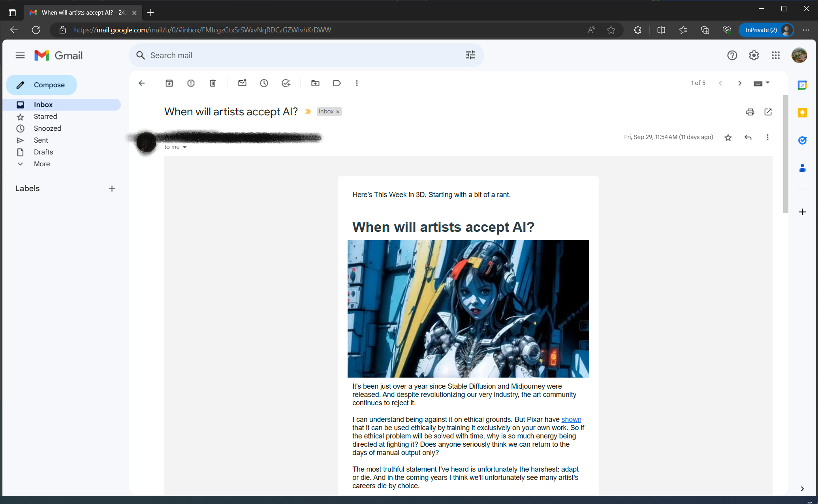Archive this email
This screenshot has height=504, width=818.
tap(169, 83)
